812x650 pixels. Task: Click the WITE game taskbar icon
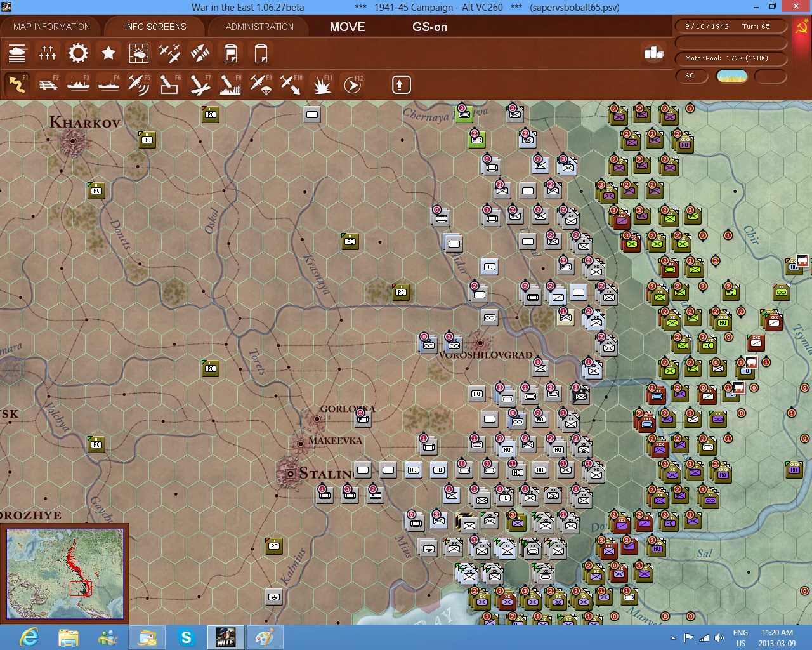click(x=225, y=637)
